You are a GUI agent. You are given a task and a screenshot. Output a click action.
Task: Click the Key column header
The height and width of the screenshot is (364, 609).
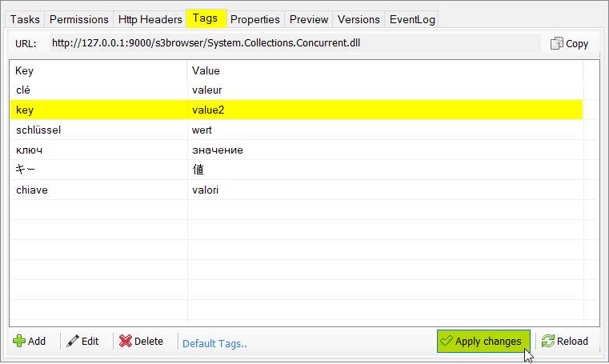pos(98,70)
